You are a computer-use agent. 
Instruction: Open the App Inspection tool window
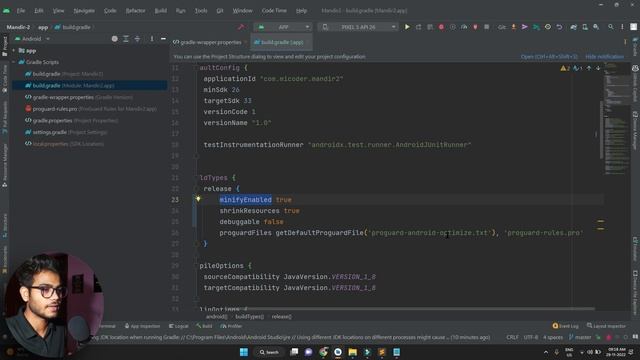(142, 326)
